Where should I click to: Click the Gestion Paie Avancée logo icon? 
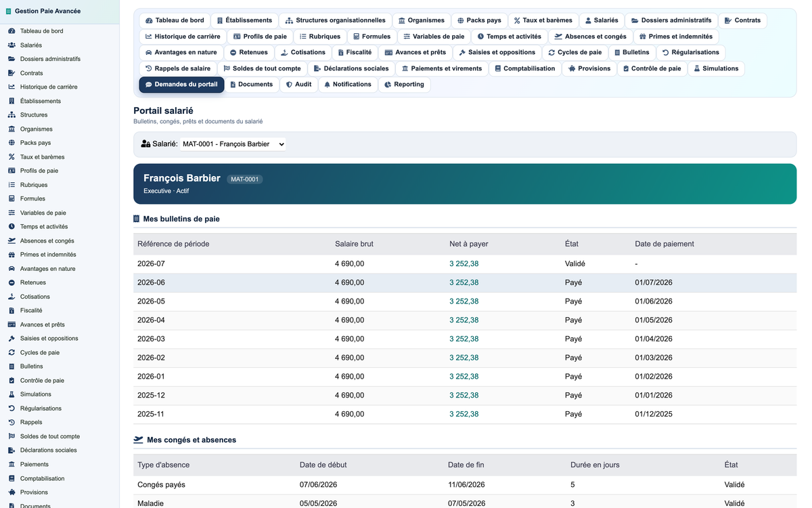click(x=9, y=11)
